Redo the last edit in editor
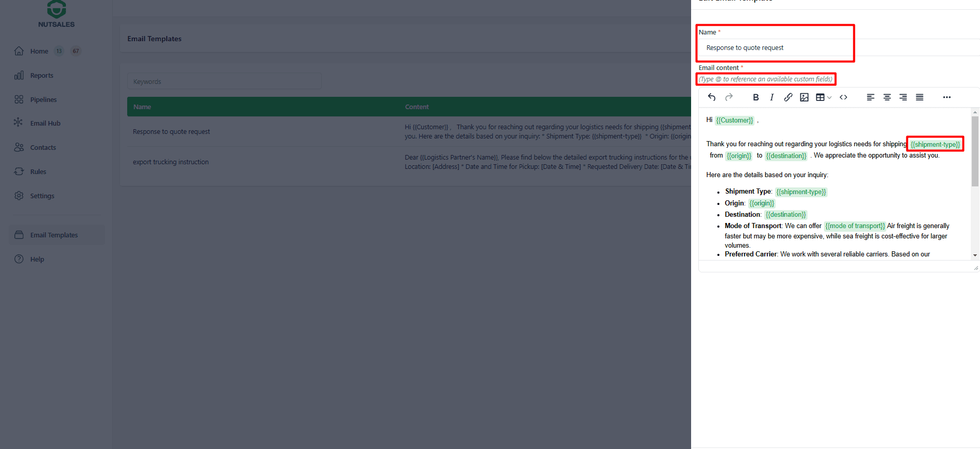Image resolution: width=980 pixels, height=449 pixels. [x=729, y=97]
